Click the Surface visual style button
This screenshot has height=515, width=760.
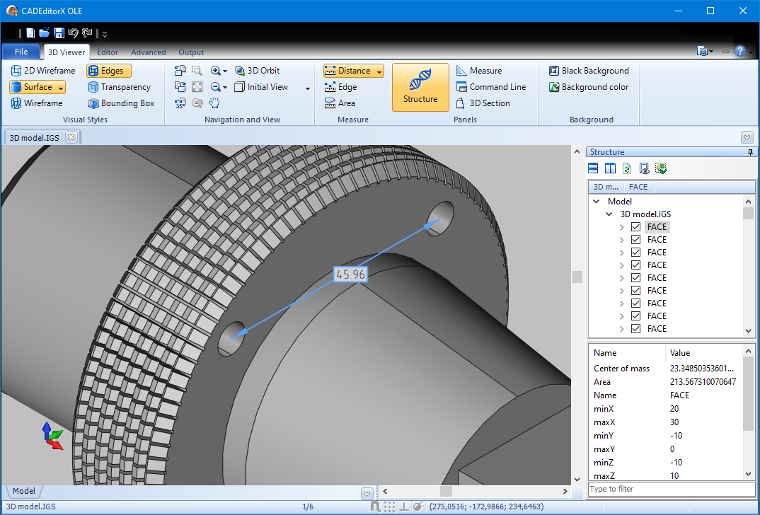point(32,87)
